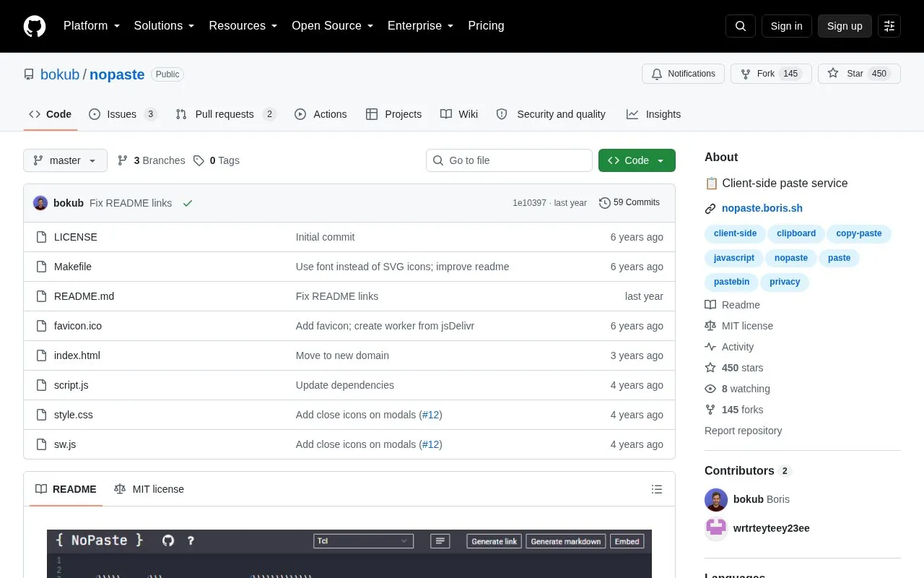This screenshot has height=578, width=924.
Task: Open the 59 Commits history
Action: [629, 203]
